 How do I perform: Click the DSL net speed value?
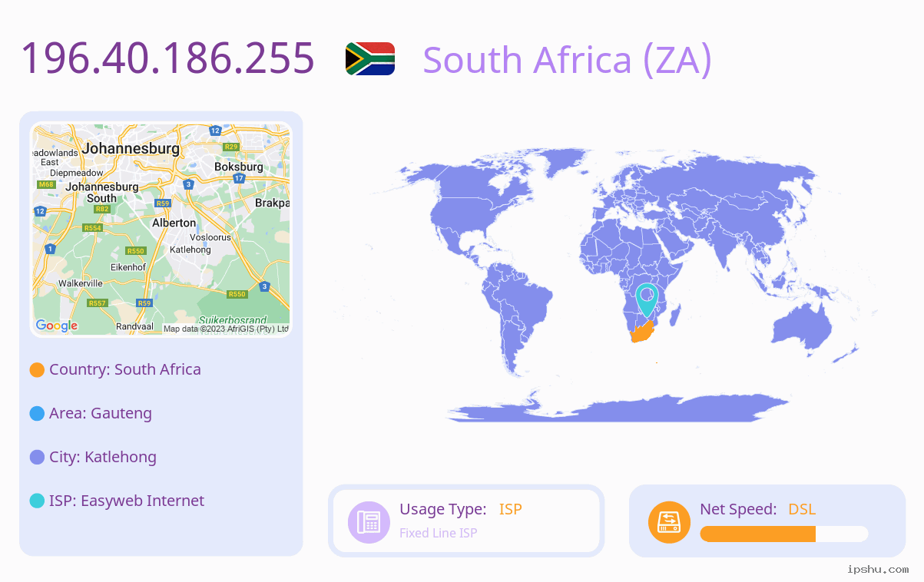tap(802, 509)
